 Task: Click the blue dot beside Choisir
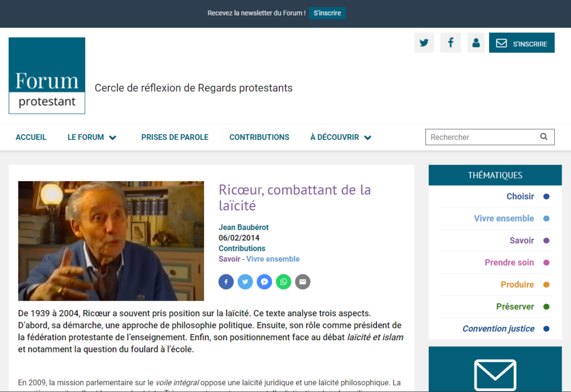coord(546,196)
